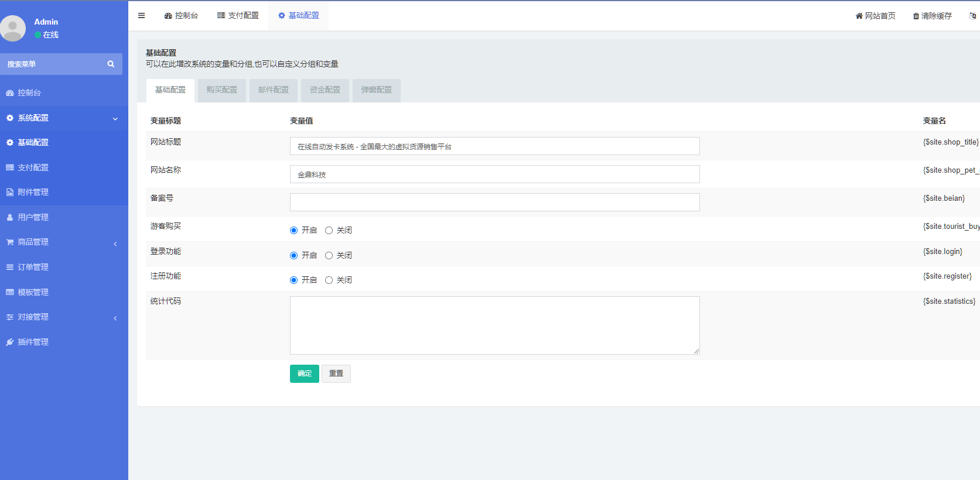This screenshot has width=980, height=480.
Task: Open 用户管理 in the sidebar
Action: click(x=33, y=217)
